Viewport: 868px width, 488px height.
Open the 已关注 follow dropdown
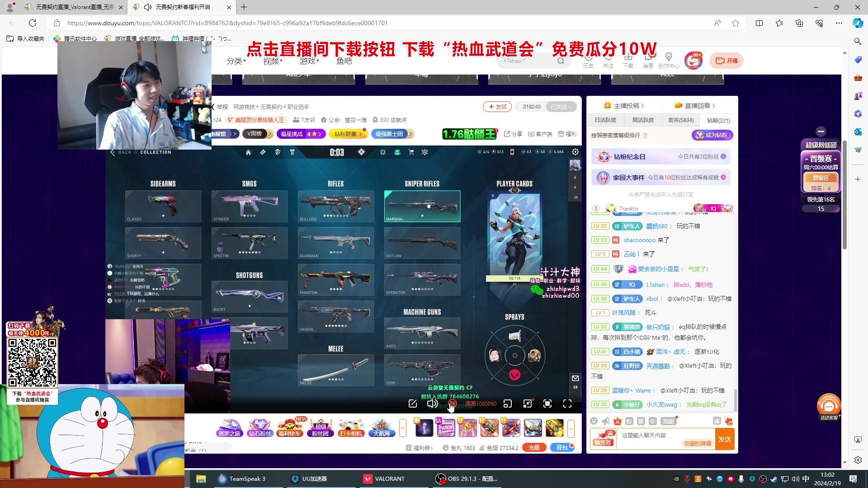[561, 107]
